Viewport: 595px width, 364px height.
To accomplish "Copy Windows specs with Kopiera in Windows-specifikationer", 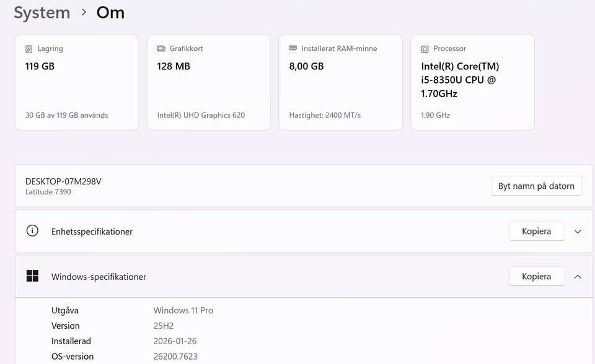I will (x=537, y=277).
